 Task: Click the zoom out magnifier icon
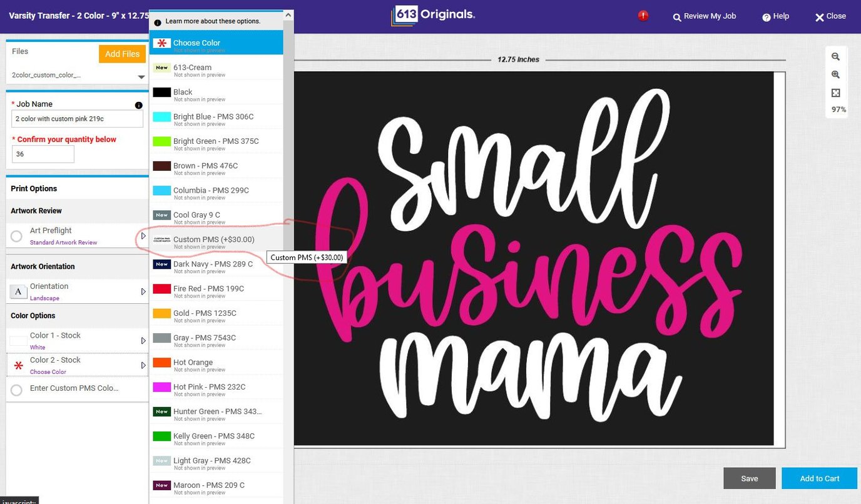(x=835, y=56)
